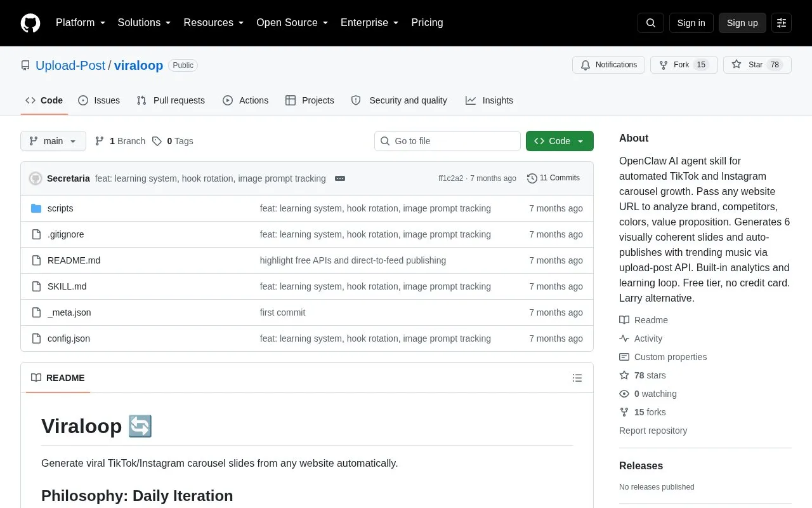The width and height of the screenshot is (812, 508).
Task: Expand the Resources menu
Action: click(x=214, y=23)
